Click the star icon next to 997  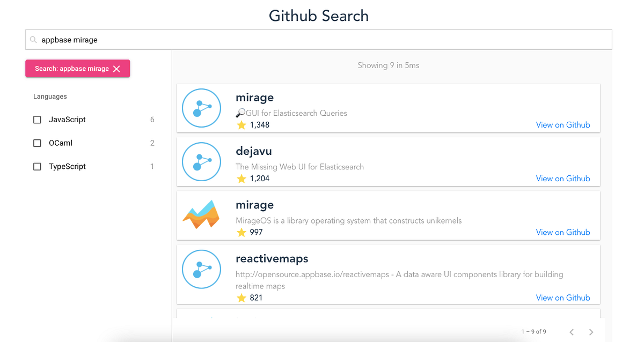coord(241,232)
